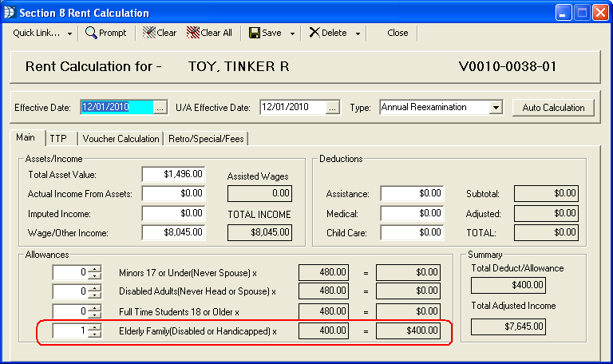Viewport: 613px width, 364px height.
Task: Open U/A Effective Date picker ellipsis button
Action: 332,108
